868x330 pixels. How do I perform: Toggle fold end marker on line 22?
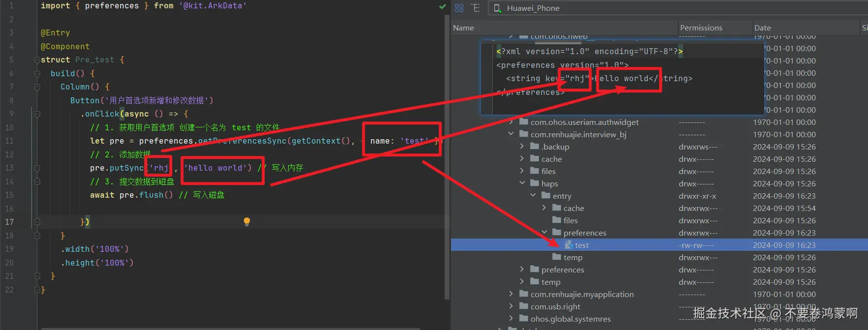click(x=37, y=290)
